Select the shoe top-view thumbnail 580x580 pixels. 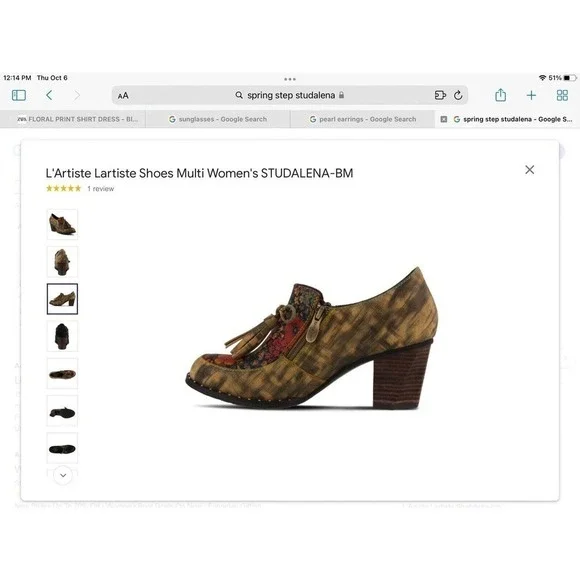click(x=62, y=374)
